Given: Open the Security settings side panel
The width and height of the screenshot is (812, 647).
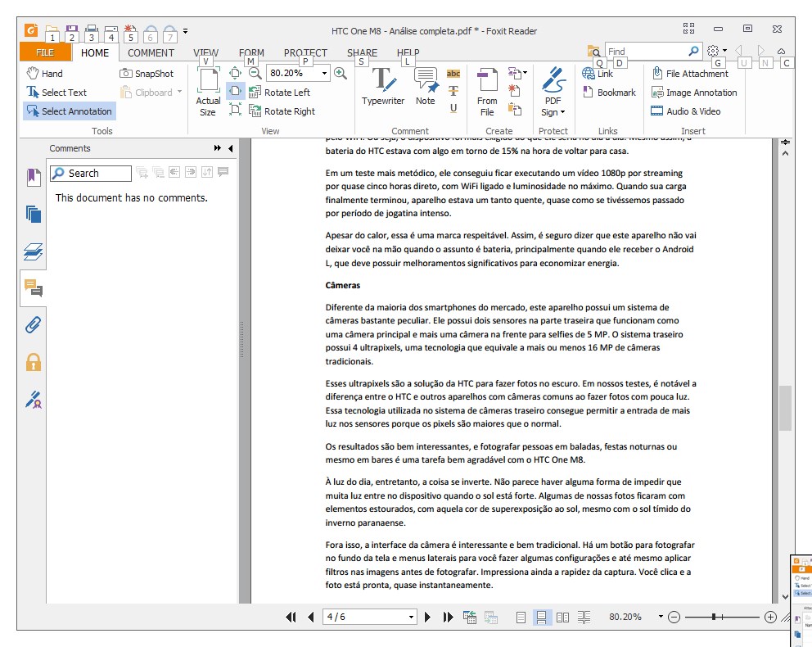Looking at the screenshot, I should (33, 362).
